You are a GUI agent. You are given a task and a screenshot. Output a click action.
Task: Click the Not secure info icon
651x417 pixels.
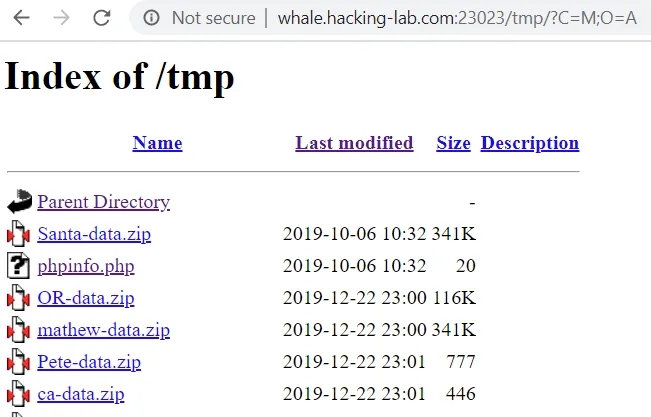[151, 18]
